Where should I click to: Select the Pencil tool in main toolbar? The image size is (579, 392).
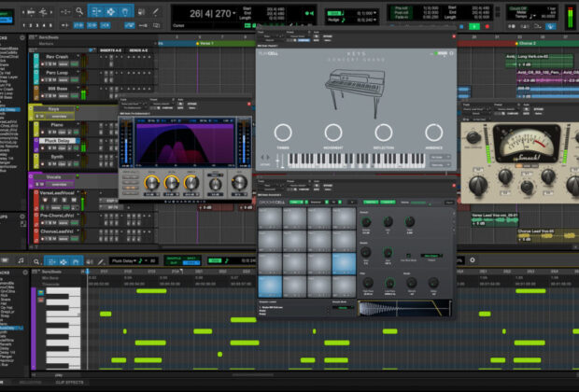(x=155, y=12)
